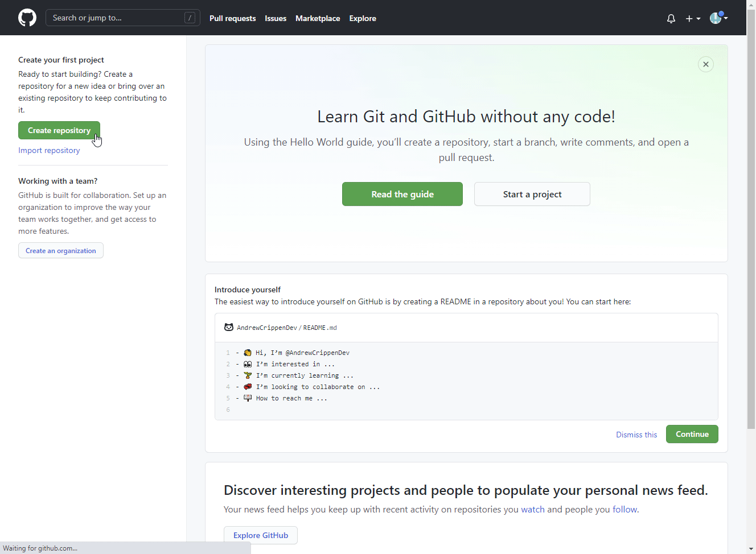
Task: Click the slash shortcut key icon
Action: [x=190, y=18]
